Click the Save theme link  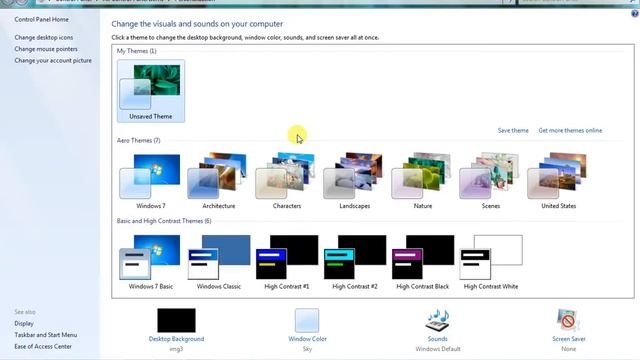click(x=513, y=131)
